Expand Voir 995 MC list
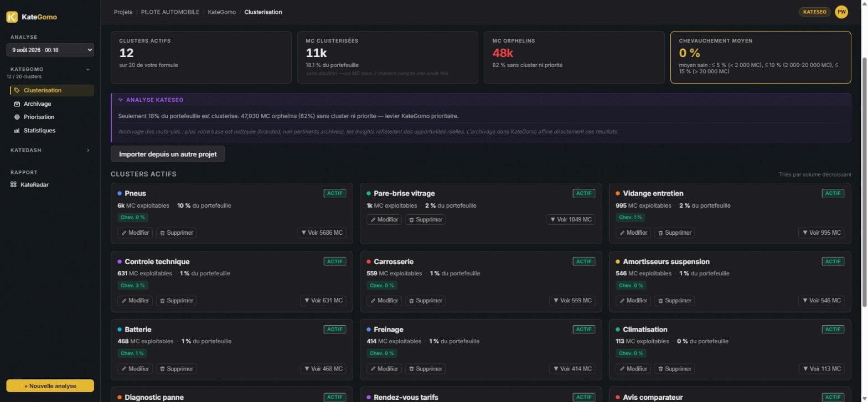The image size is (868, 402). pos(821,233)
